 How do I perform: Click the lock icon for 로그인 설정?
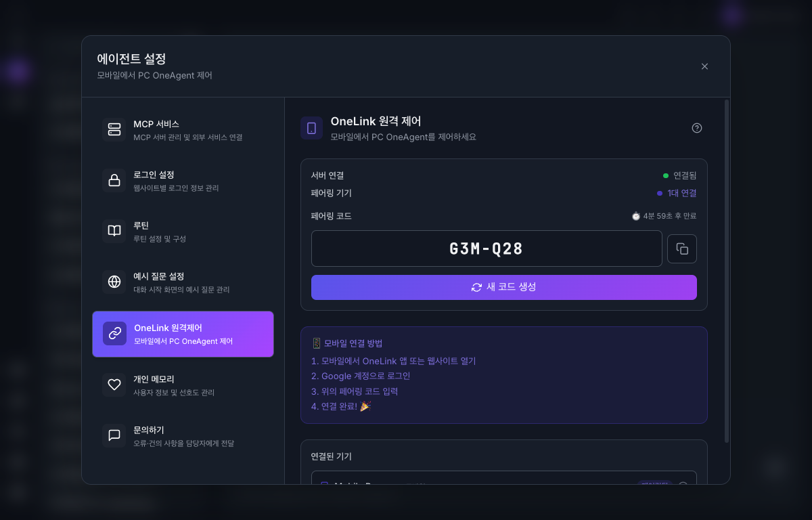pyautogui.click(x=114, y=180)
